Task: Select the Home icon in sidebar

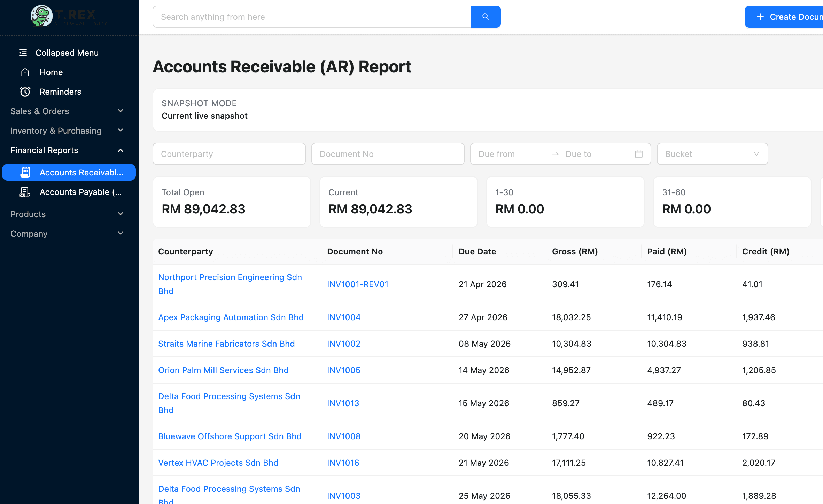Action: 25,72
